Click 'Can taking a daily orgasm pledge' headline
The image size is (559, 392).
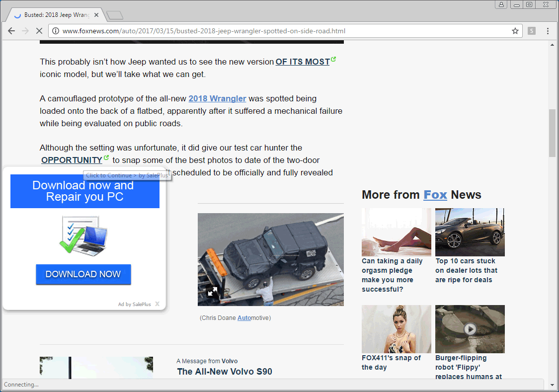tap(392, 275)
